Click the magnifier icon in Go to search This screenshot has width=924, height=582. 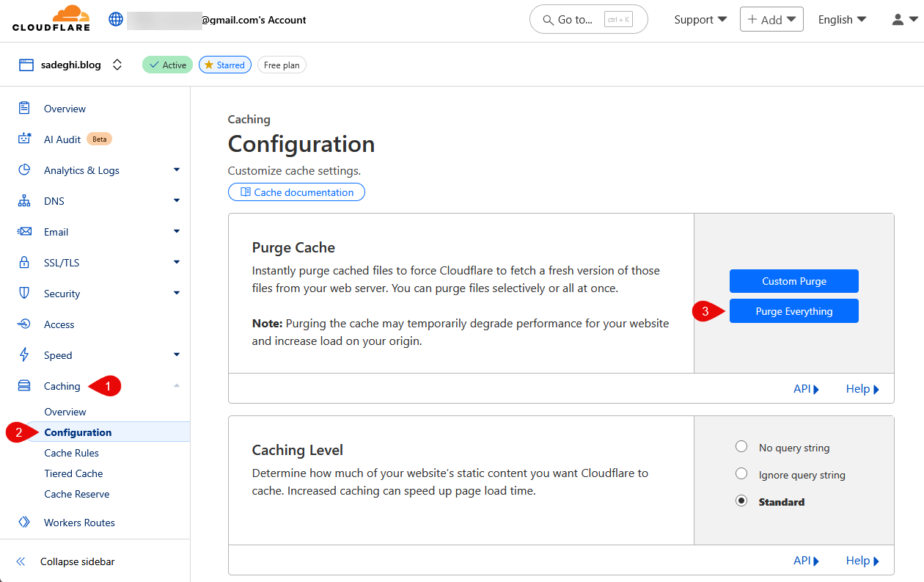click(x=547, y=20)
